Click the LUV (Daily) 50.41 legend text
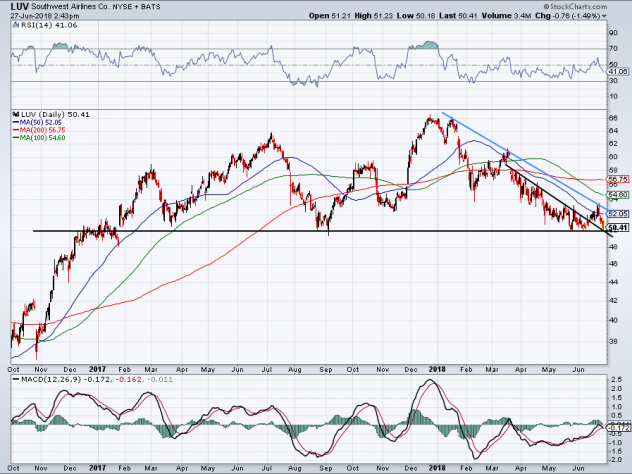 [55, 114]
